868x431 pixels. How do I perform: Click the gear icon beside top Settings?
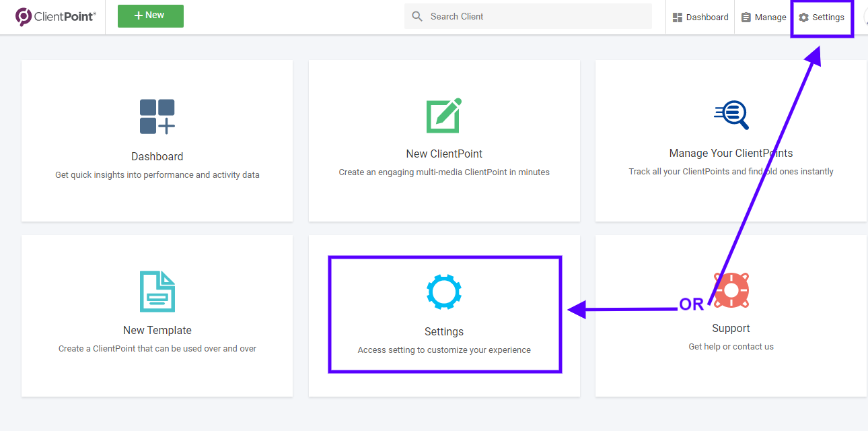[x=803, y=18]
